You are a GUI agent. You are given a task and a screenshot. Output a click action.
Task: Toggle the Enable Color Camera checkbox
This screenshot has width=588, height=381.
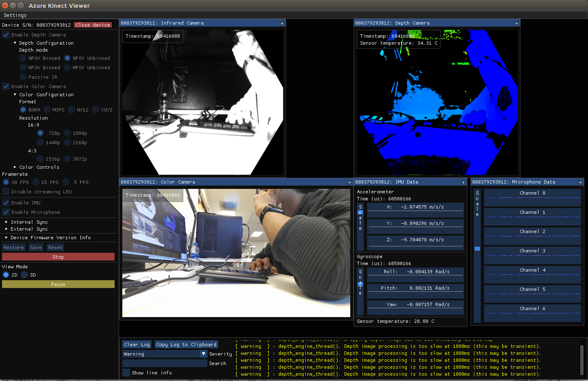6,86
